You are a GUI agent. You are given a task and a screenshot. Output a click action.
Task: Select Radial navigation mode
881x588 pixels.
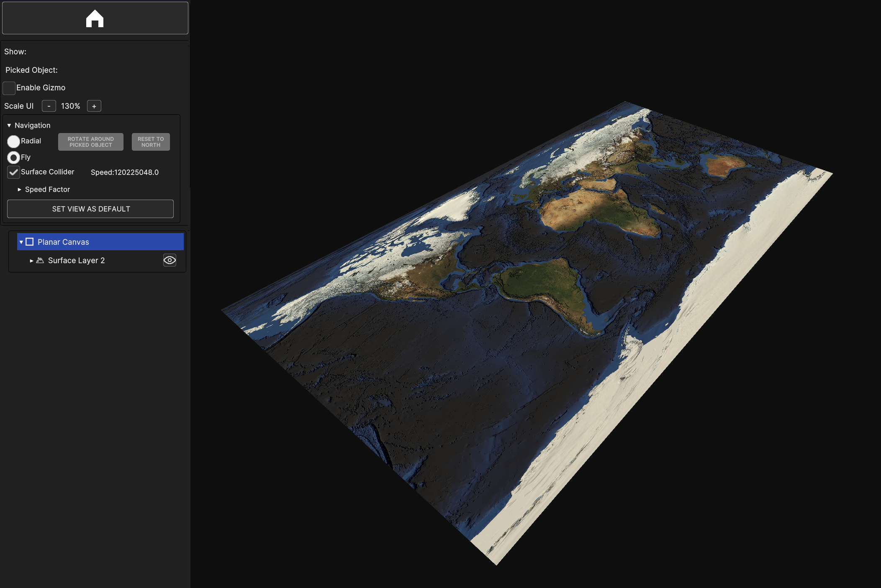(x=14, y=141)
